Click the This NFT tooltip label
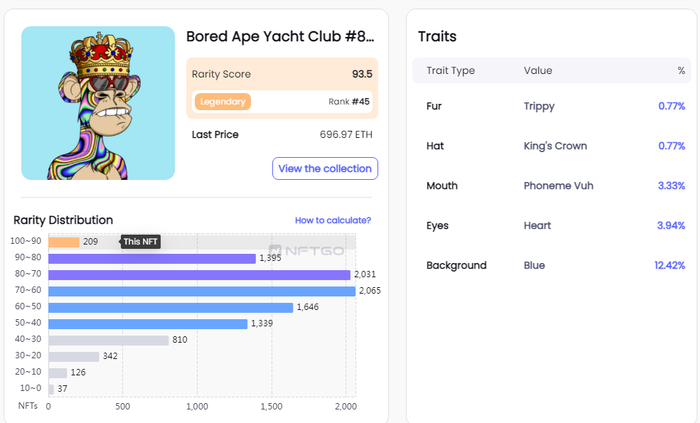Screen dimensions: 700x423 click(x=141, y=242)
